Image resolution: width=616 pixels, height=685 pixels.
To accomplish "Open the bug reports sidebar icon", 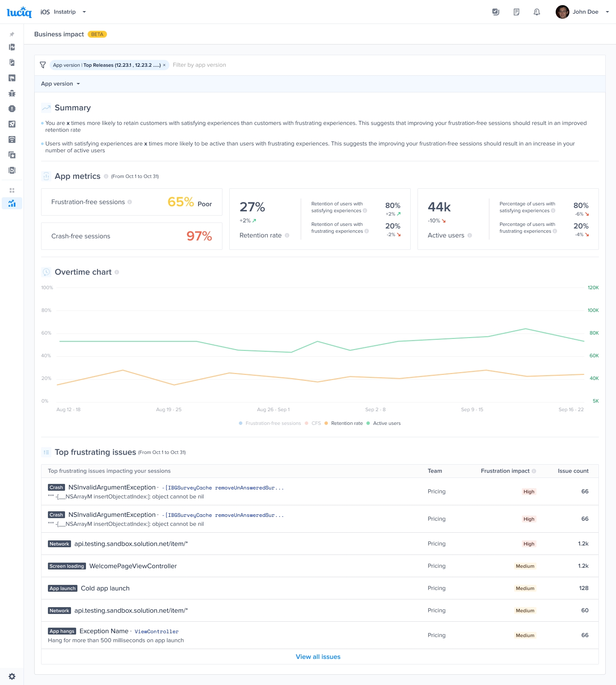I will point(12,93).
